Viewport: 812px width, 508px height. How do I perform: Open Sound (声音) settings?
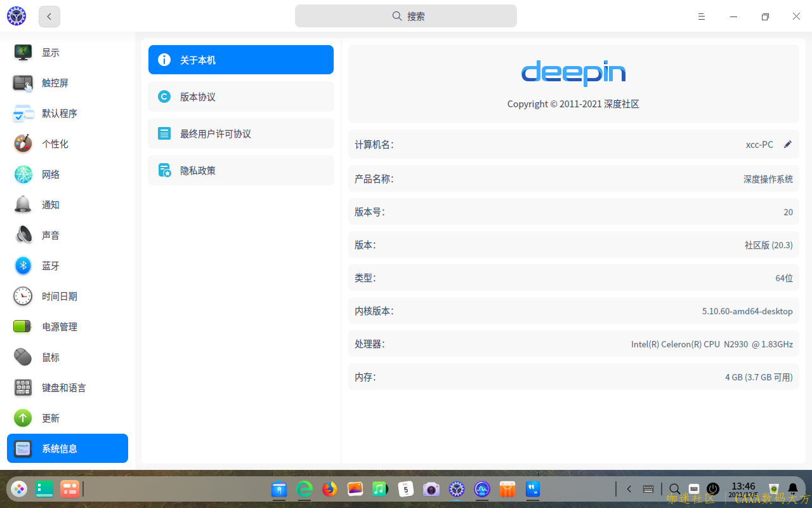(67, 236)
